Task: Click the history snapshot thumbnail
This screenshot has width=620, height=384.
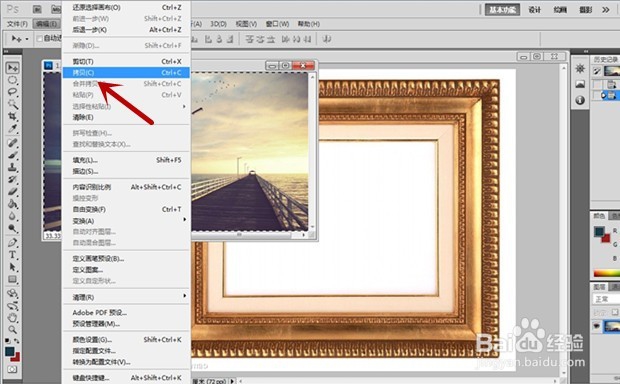Action: click(x=612, y=71)
